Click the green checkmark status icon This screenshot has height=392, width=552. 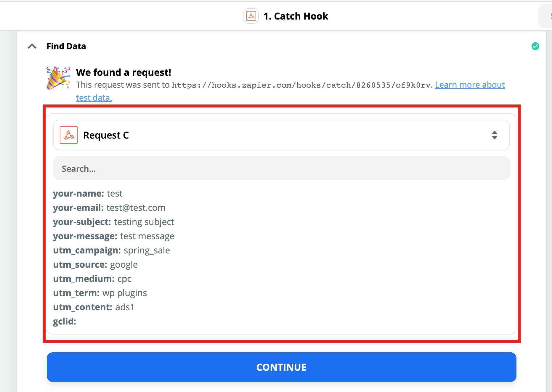pos(535,46)
